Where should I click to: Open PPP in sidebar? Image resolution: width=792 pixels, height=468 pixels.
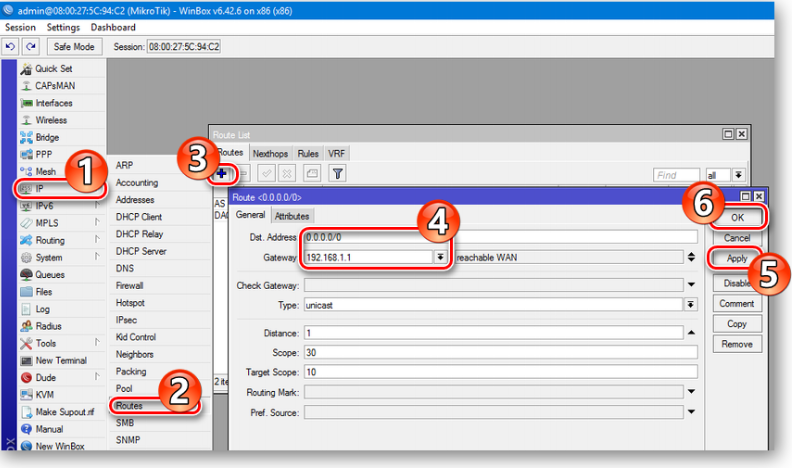(62, 154)
